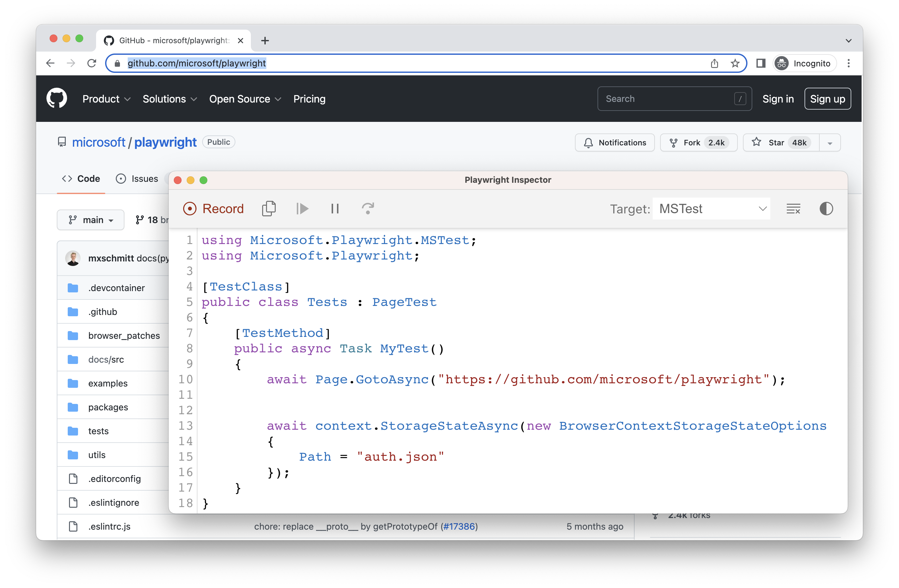Viewport: 899px width, 588px height.
Task: Click the Public repository badge
Action: (x=218, y=142)
